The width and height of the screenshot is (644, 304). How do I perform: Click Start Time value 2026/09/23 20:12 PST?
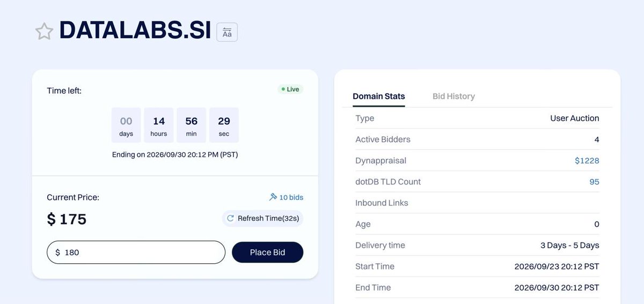557,266
